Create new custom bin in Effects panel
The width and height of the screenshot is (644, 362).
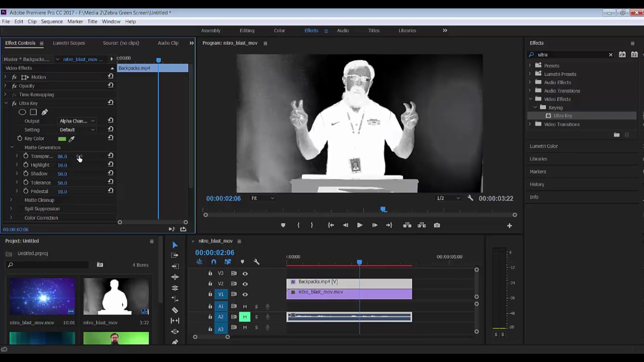[617, 135]
